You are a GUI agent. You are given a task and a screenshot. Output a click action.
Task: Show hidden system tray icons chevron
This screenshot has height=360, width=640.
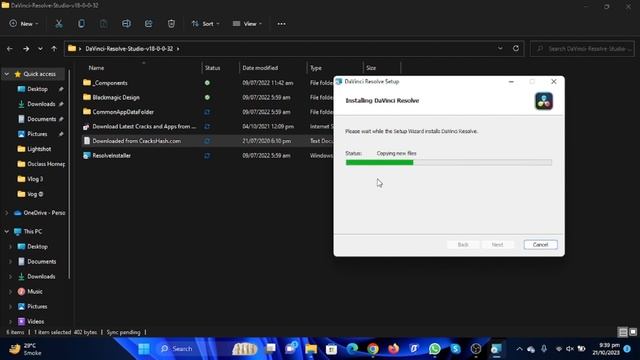[519, 349]
